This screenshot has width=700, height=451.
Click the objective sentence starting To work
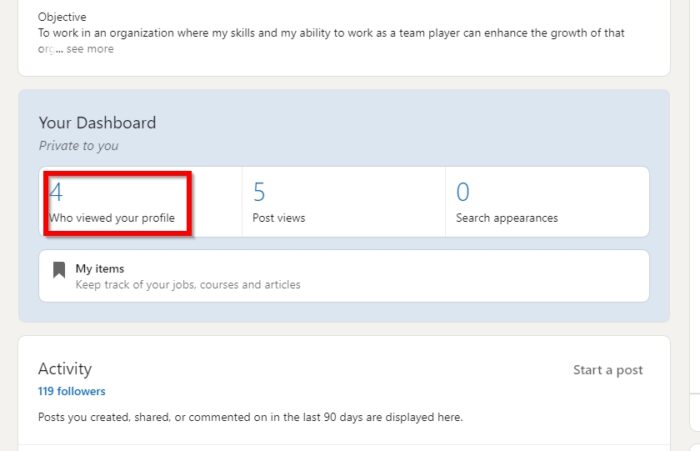click(331, 33)
